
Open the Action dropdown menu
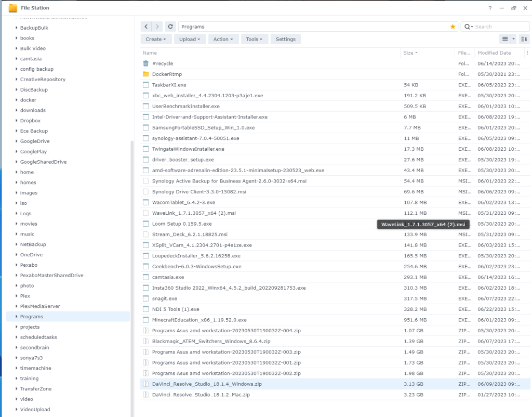223,39
